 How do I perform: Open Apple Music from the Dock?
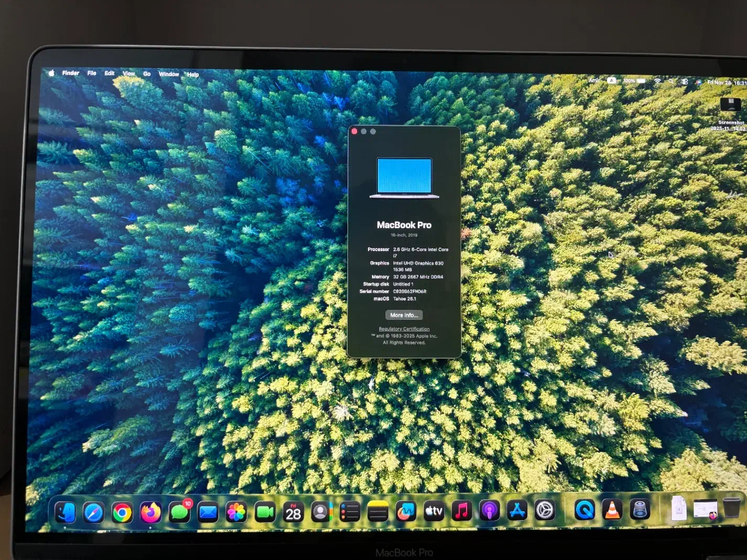[461, 510]
